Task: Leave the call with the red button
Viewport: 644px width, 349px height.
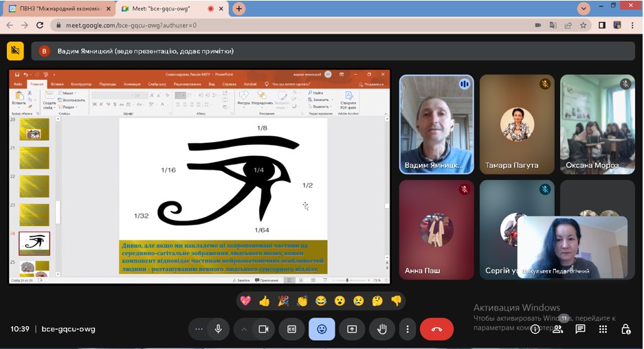Action: pyautogui.click(x=436, y=329)
